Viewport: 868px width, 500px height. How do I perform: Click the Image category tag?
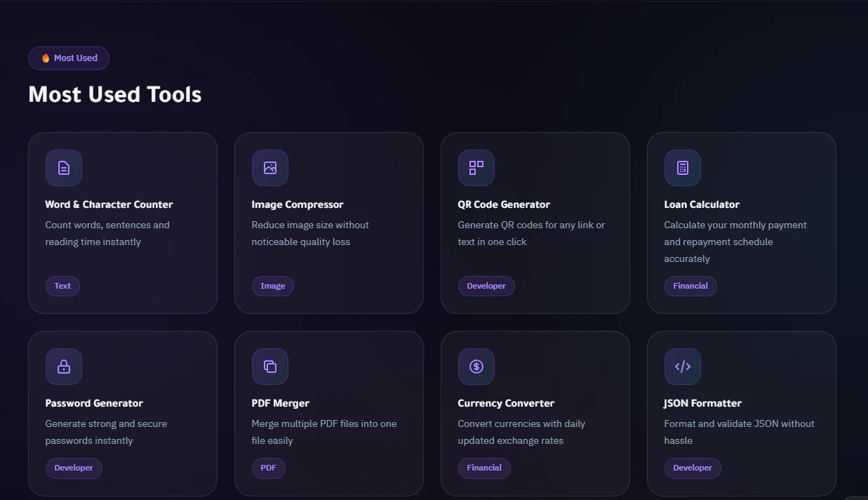coord(273,286)
